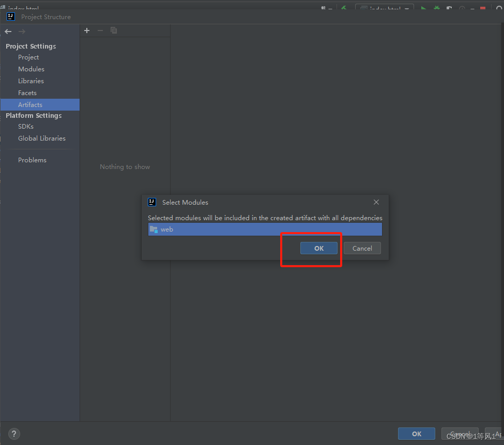504x445 pixels.
Task: Click the back arrow in Project Structure
Action: pos(8,32)
